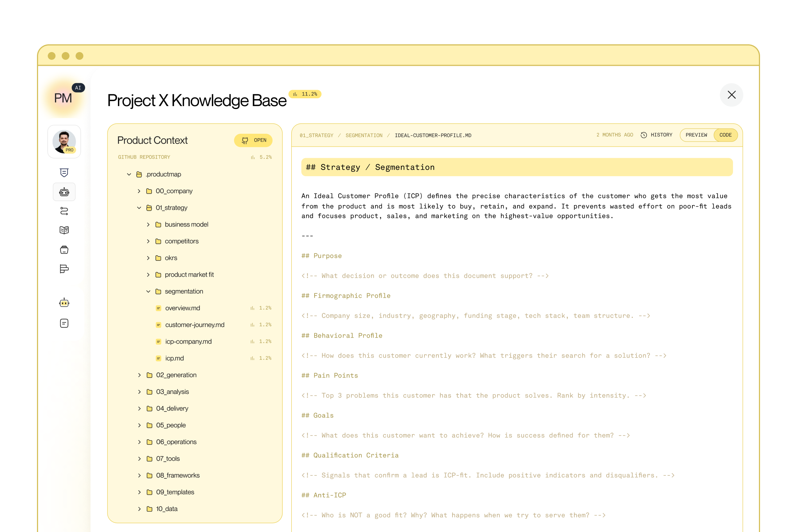Open the shield icon in the sidebar
The height and width of the screenshot is (532, 797).
[x=64, y=173]
